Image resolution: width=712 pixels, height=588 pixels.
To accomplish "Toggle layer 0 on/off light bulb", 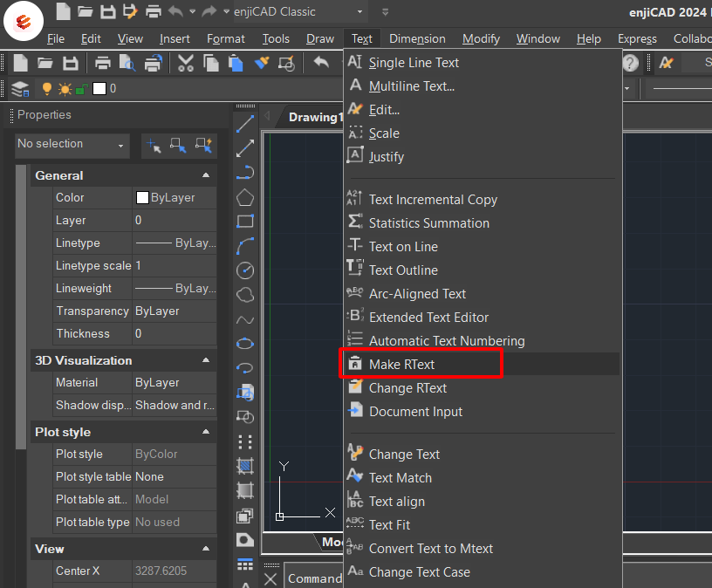I will [46, 88].
